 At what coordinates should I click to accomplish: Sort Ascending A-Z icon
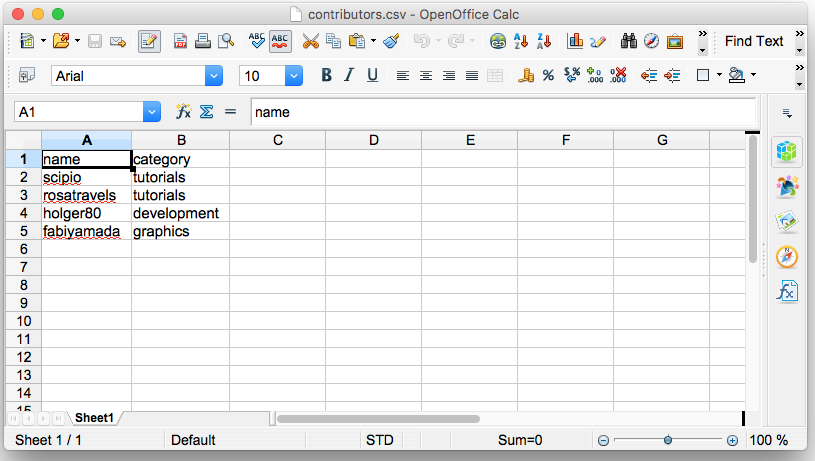pos(521,41)
